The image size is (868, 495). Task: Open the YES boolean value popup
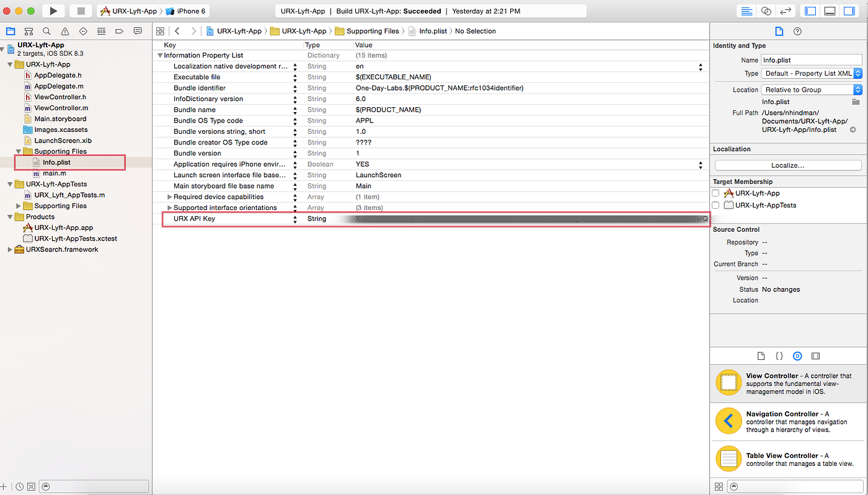pyautogui.click(x=701, y=164)
